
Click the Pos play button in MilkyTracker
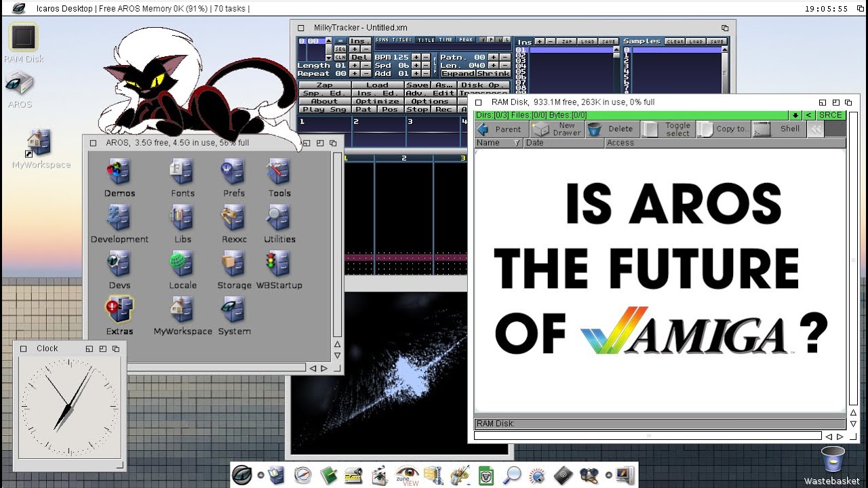click(390, 109)
